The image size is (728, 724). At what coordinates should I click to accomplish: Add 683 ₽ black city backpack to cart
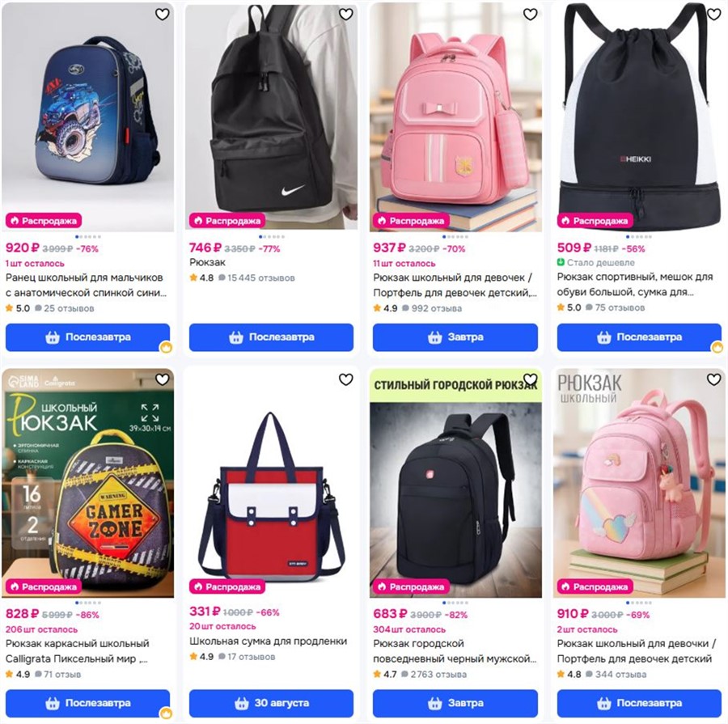(x=455, y=703)
